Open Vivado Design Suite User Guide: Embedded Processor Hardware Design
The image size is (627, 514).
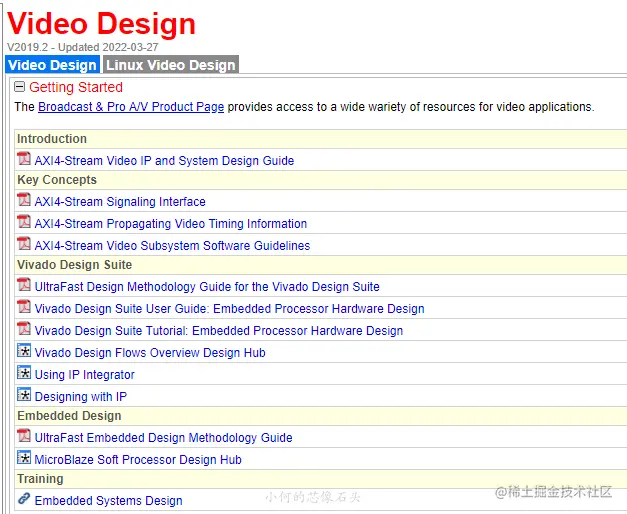click(x=230, y=309)
